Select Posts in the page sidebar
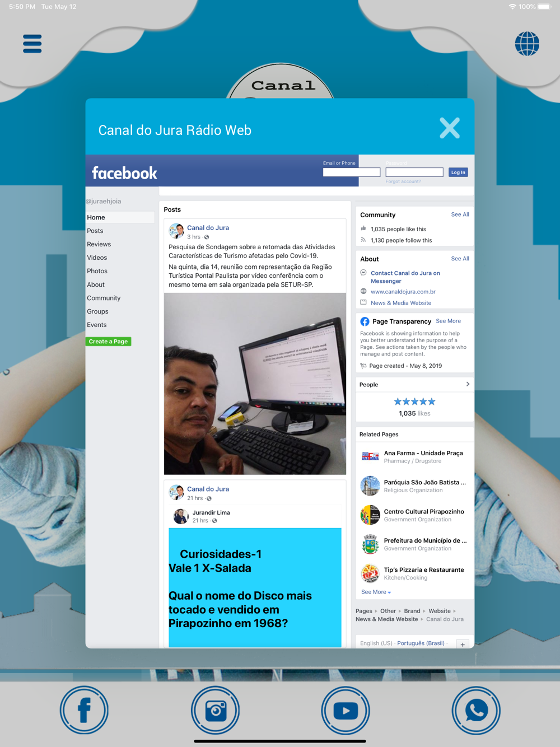 [x=95, y=231]
